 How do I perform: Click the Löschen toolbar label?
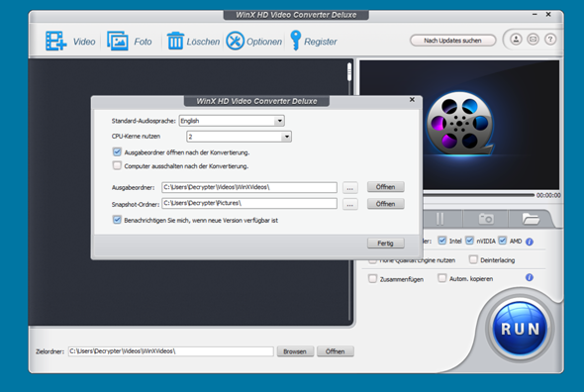coord(203,42)
